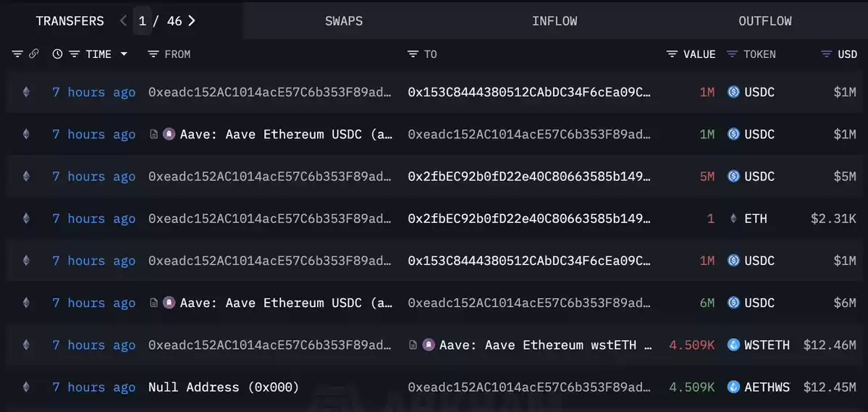This screenshot has height=412, width=868.
Task: Click the USDC token icon in first row
Action: [x=733, y=92]
